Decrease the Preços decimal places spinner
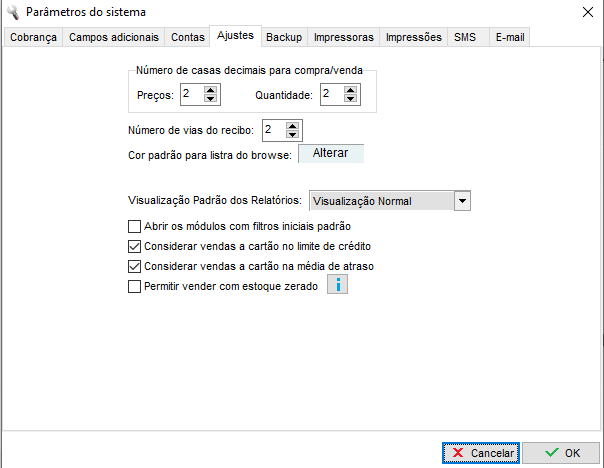The height and width of the screenshot is (468, 604). (210, 100)
